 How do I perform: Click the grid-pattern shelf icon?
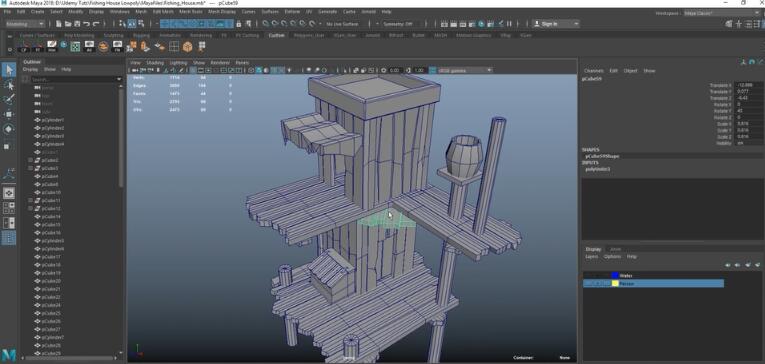(x=174, y=46)
